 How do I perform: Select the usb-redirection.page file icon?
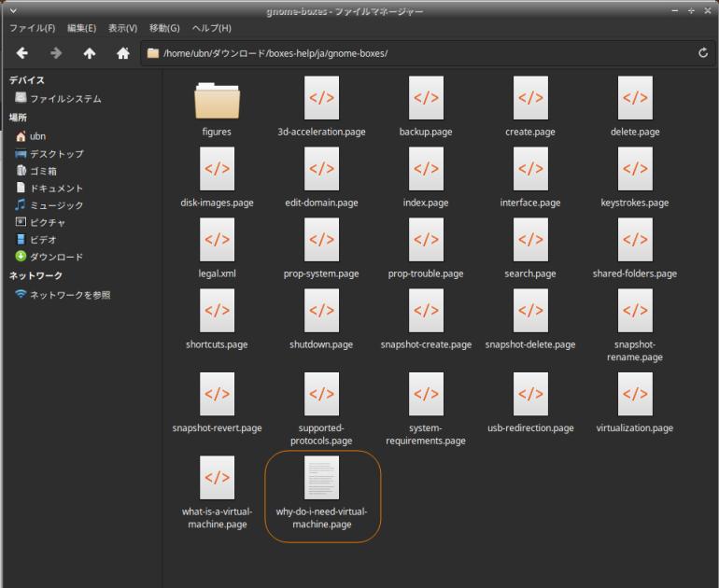(530, 394)
